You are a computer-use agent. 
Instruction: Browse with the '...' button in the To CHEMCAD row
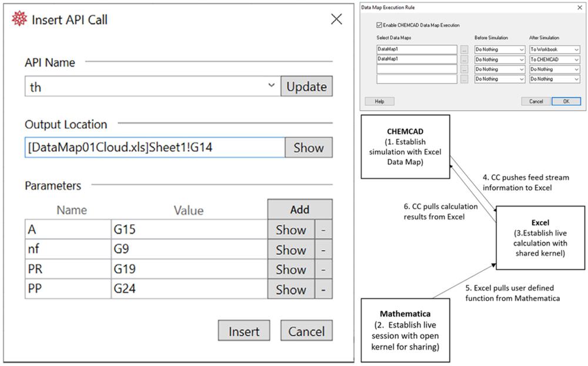pos(465,59)
